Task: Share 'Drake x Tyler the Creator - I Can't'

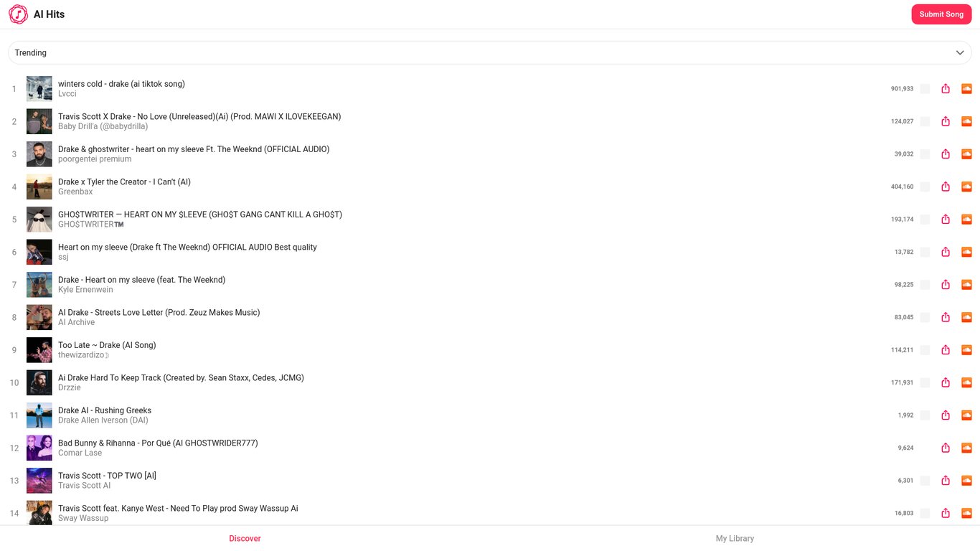Action: 946,187
